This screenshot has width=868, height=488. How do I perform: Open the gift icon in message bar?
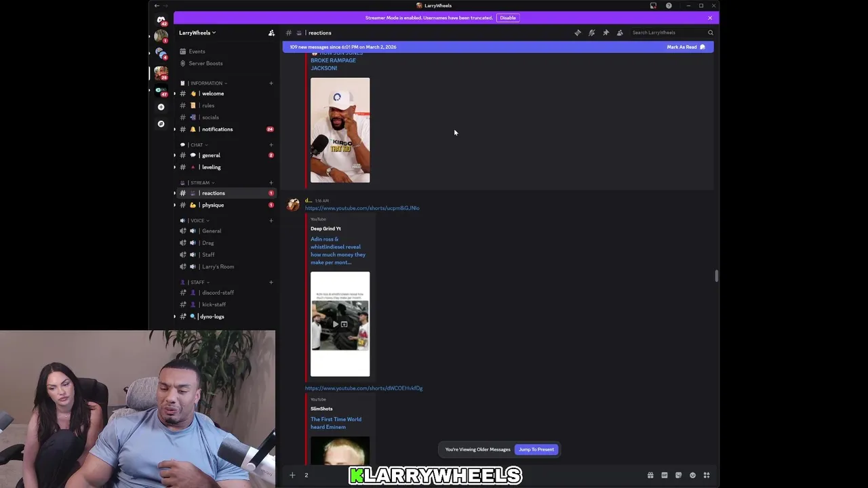point(650,475)
